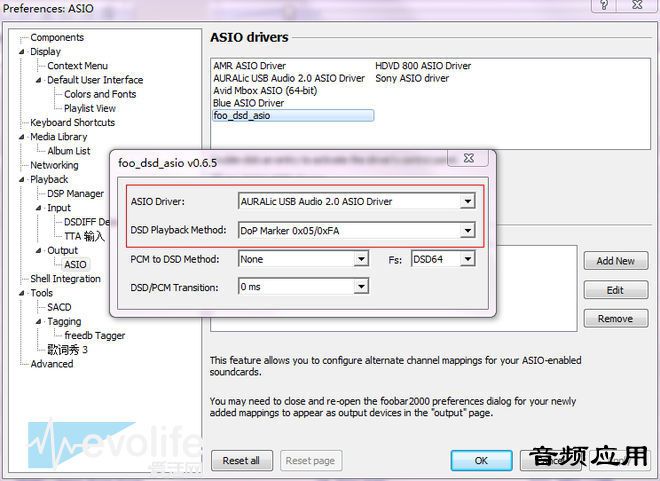Click the Remove button
The image size is (660, 481).
[x=616, y=319]
